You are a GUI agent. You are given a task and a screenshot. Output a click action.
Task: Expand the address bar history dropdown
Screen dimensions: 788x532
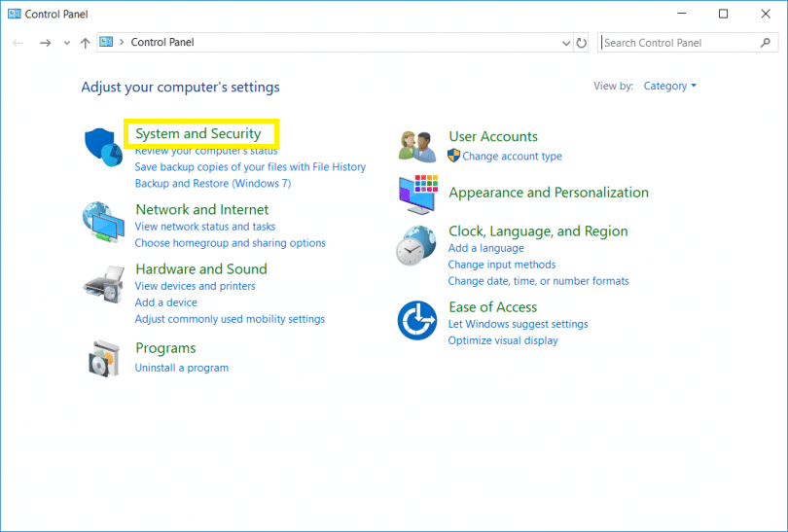click(566, 43)
